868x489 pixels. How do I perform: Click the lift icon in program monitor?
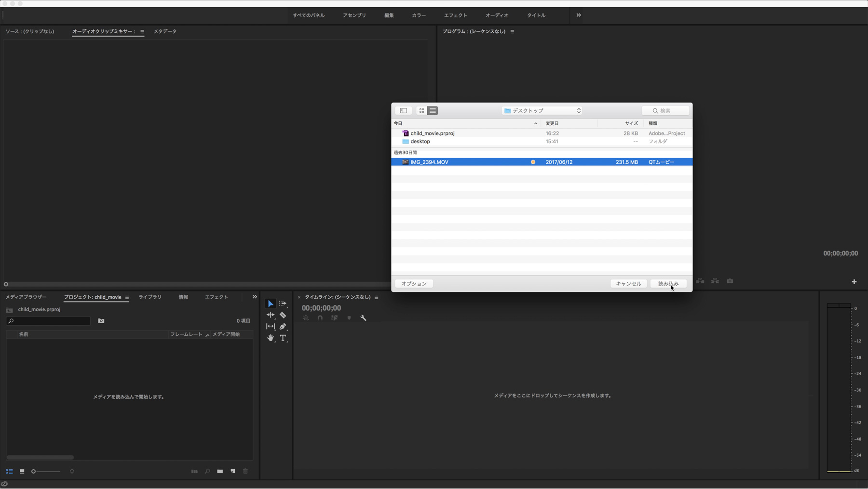tap(700, 281)
